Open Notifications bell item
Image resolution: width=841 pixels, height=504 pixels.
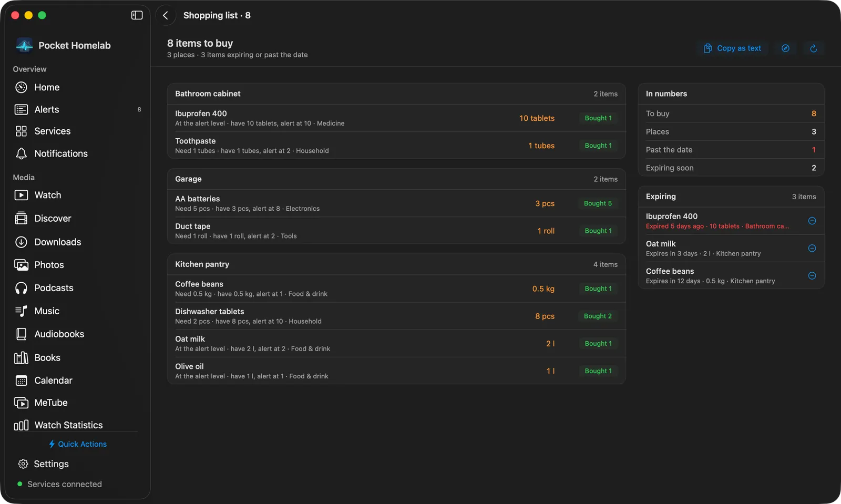tap(77, 153)
